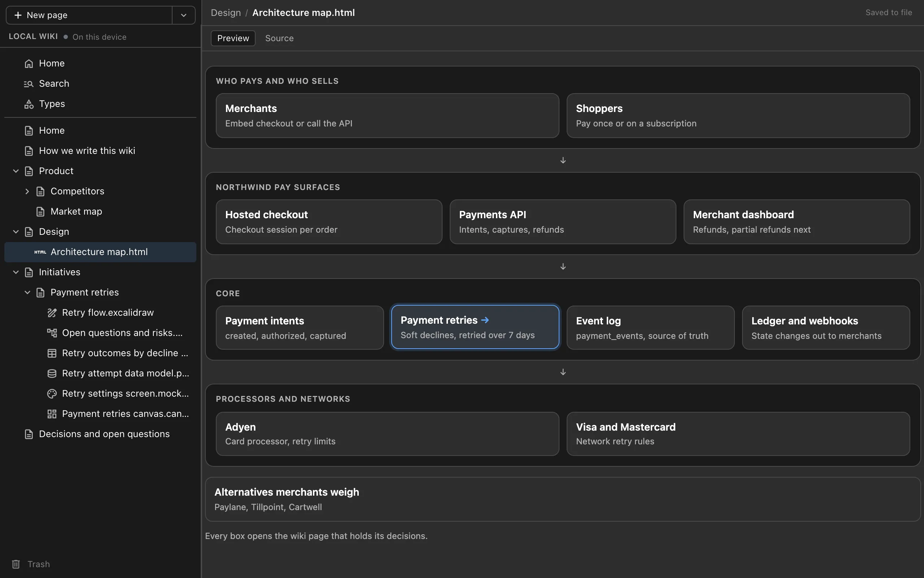This screenshot has width=924, height=578.
Task: Open the Visa and Mastercard card
Action: tap(738, 434)
